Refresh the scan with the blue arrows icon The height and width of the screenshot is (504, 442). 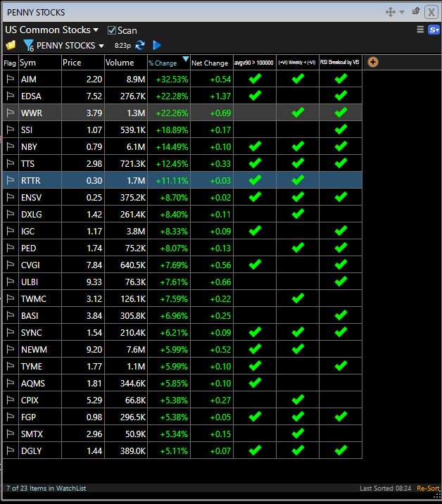pyautogui.click(x=140, y=45)
